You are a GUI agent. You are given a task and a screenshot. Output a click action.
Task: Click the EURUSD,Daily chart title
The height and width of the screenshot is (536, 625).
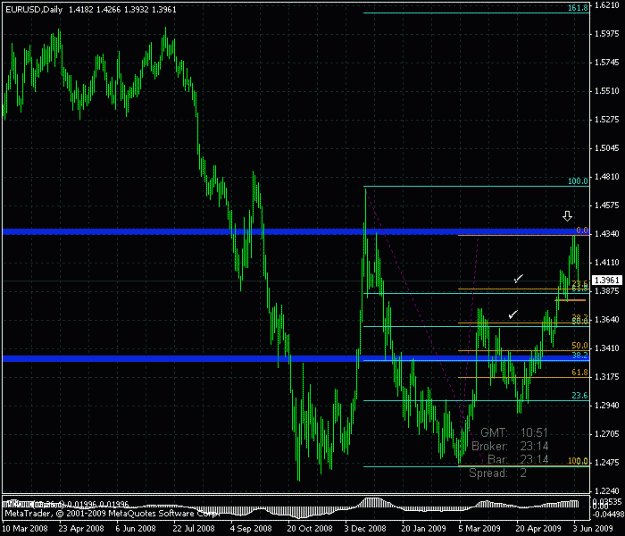34,10
